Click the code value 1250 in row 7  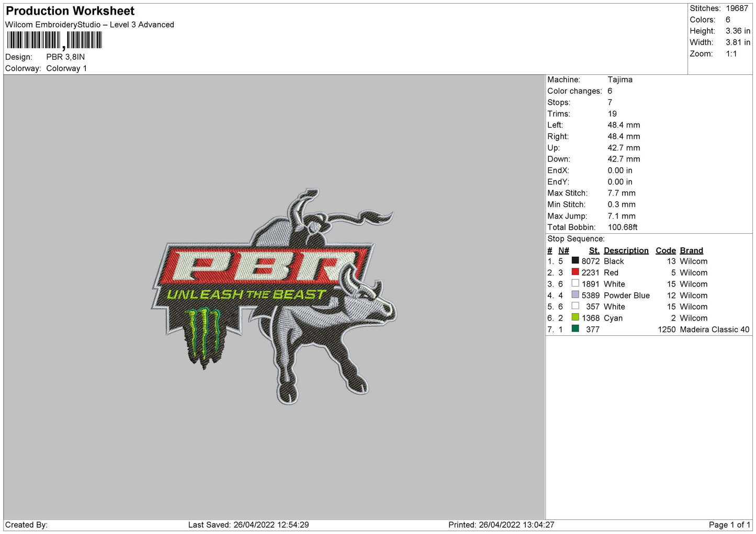667,330
